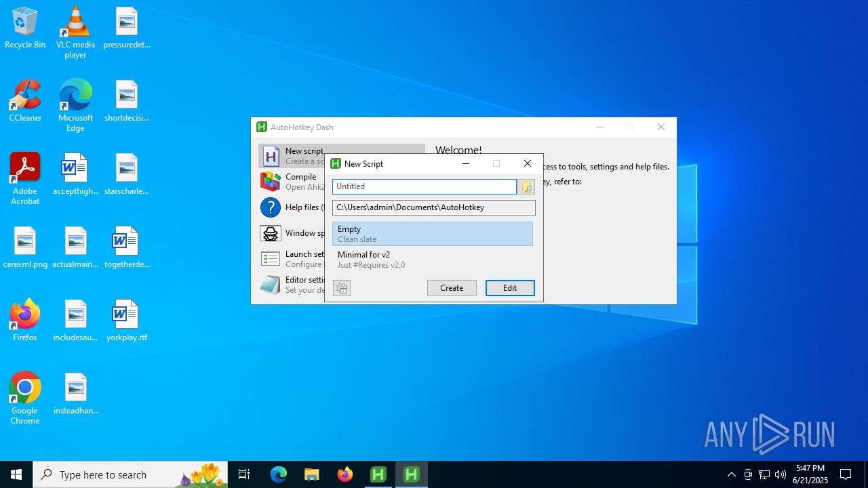Switch to the first AutoHotkey taskbar button

coord(378,474)
